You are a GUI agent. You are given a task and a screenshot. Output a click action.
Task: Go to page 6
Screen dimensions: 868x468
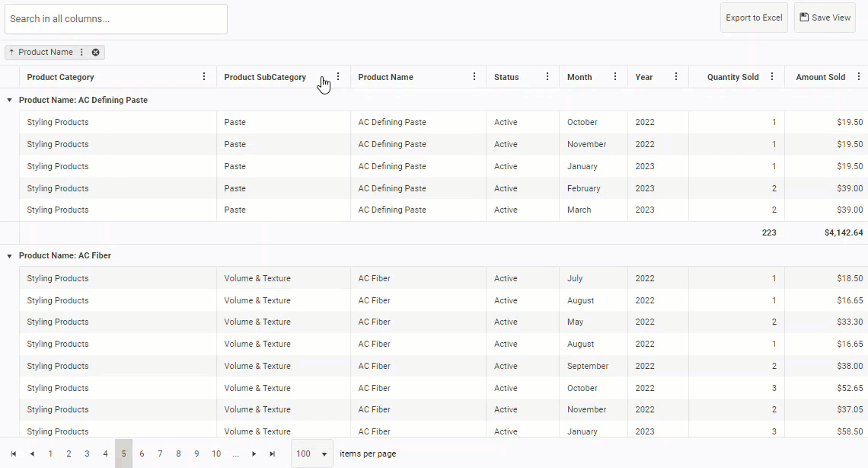(142, 454)
